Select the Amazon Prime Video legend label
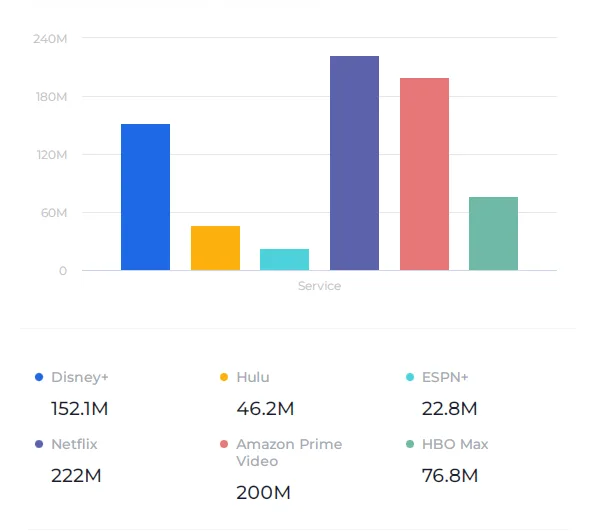 (289, 453)
